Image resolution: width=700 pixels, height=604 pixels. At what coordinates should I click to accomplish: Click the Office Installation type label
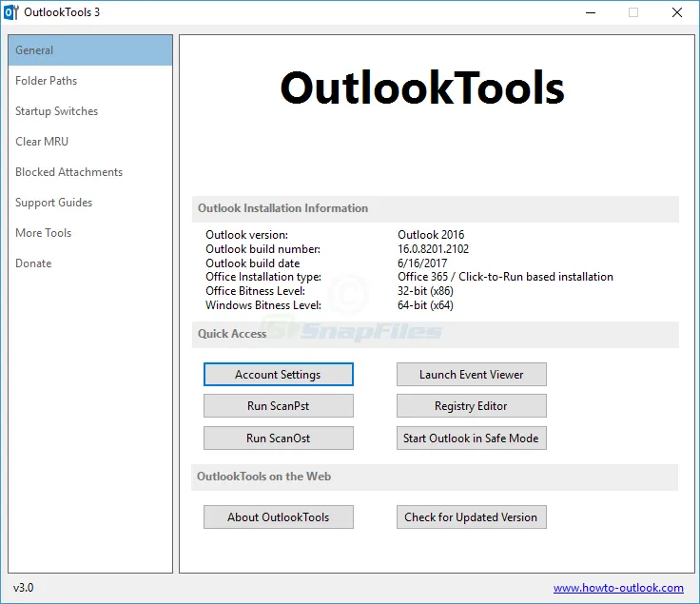click(263, 277)
